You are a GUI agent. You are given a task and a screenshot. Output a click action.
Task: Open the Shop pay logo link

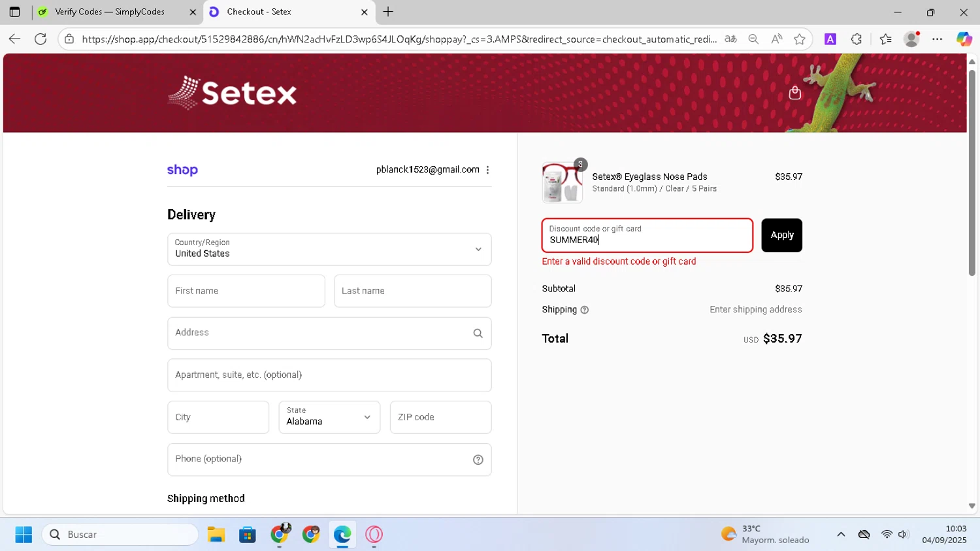tap(182, 170)
